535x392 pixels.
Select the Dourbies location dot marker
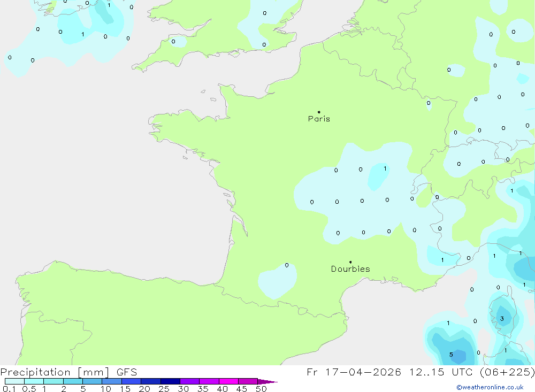(x=350, y=262)
